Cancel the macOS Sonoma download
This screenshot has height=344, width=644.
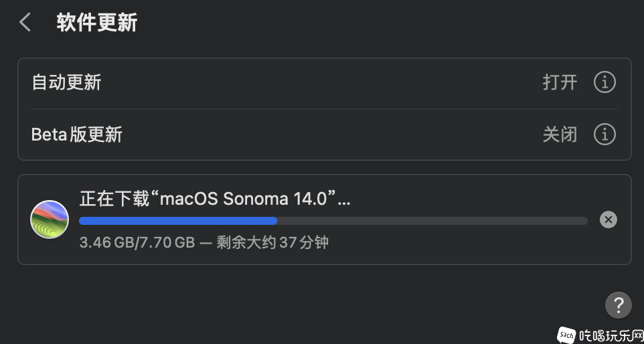click(x=609, y=220)
